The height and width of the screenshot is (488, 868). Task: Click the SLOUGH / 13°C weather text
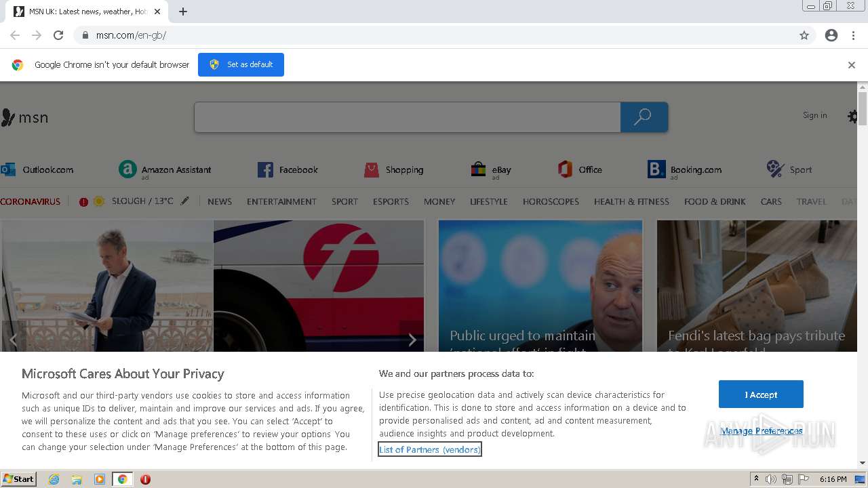point(142,201)
